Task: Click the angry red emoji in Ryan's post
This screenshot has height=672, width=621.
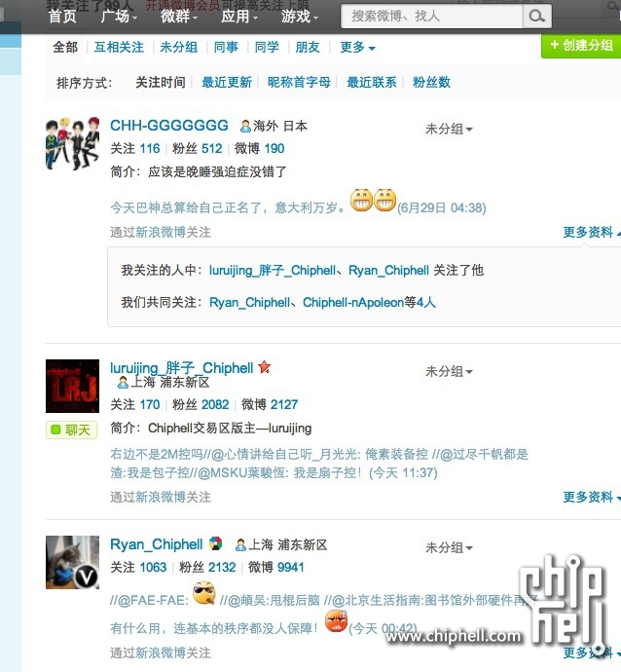Action: [x=336, y=621]
